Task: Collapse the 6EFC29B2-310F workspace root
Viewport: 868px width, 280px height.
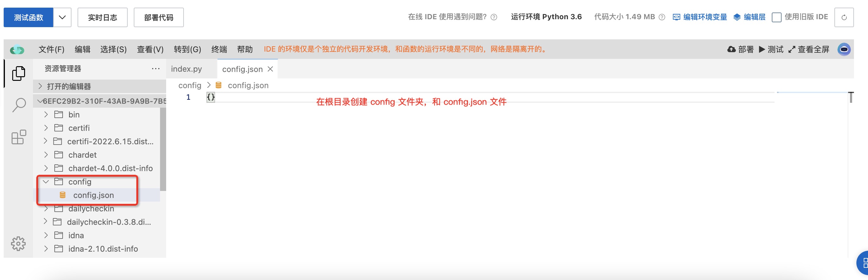Action: click(40, 101)
